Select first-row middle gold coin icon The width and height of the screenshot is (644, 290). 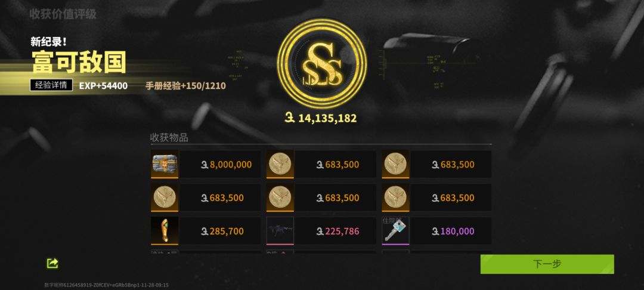coord(280,164)
